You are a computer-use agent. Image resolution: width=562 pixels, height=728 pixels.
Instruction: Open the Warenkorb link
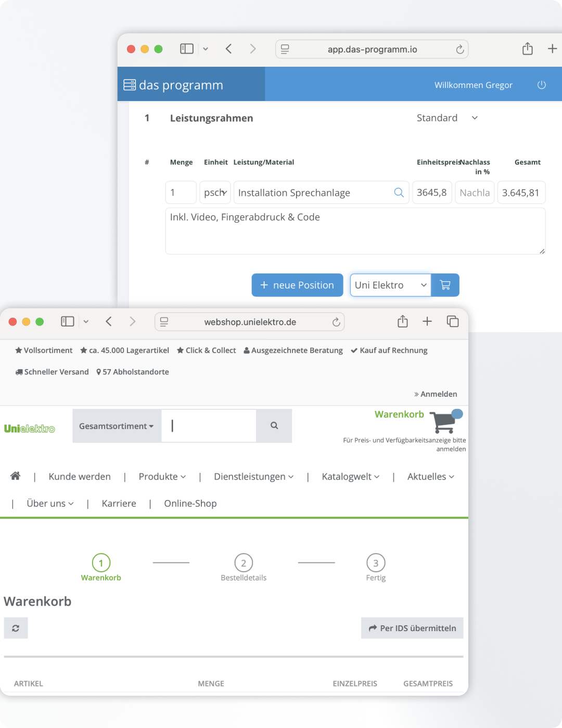pos(399,415)
